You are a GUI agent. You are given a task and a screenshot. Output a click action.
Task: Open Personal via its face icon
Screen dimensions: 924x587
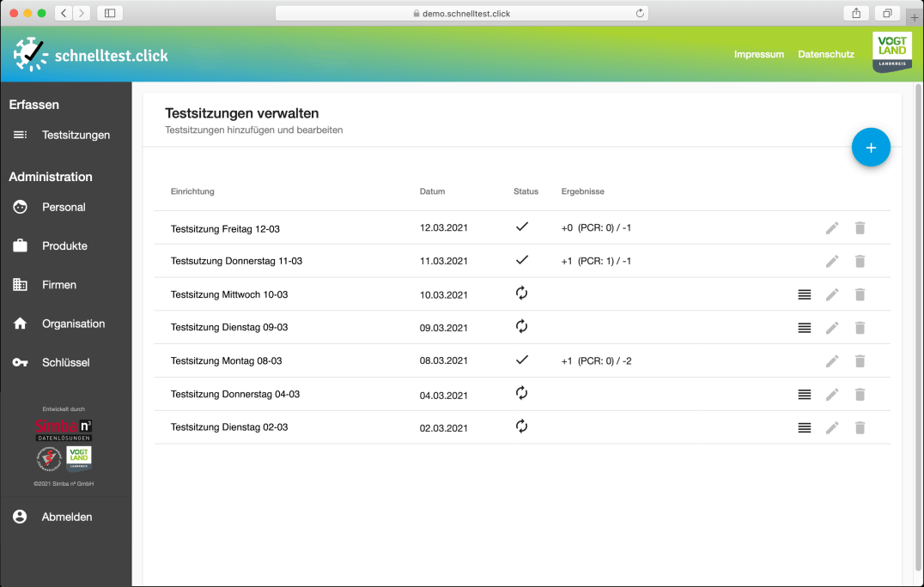tap(19, 207)
